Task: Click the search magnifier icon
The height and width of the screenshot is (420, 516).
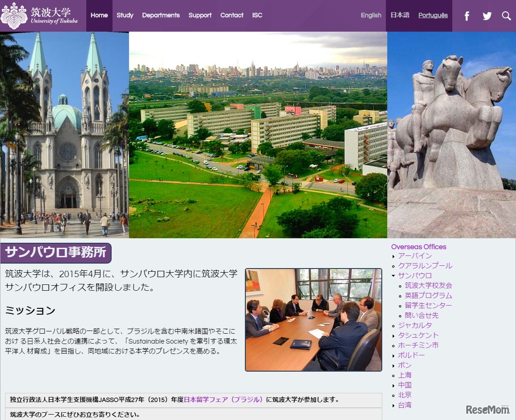Action: [507, 15]
